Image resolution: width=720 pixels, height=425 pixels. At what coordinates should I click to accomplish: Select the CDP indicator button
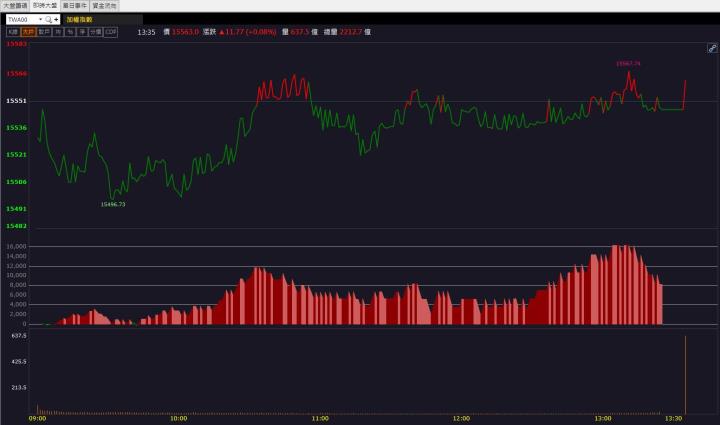tap(110, 32)
